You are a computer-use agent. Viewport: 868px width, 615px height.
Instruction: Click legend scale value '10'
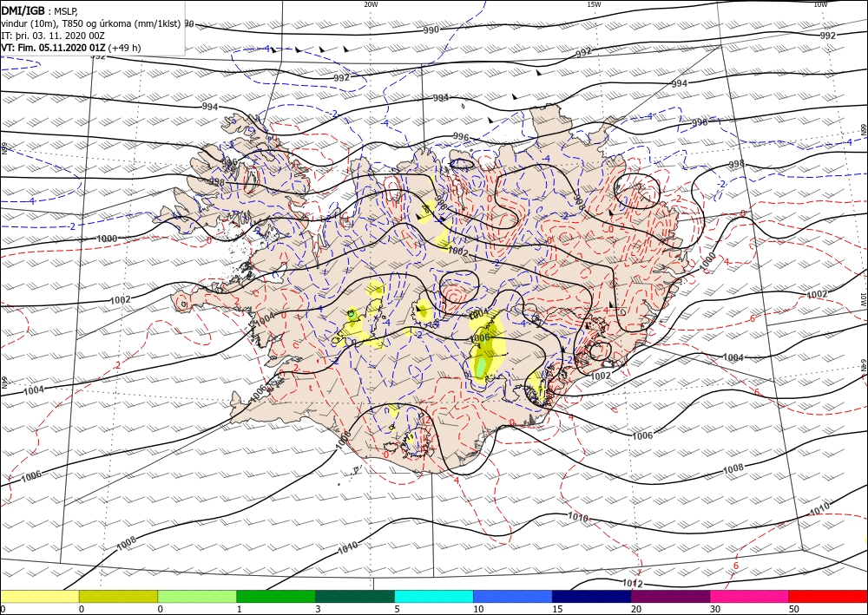tap(478, 609)
